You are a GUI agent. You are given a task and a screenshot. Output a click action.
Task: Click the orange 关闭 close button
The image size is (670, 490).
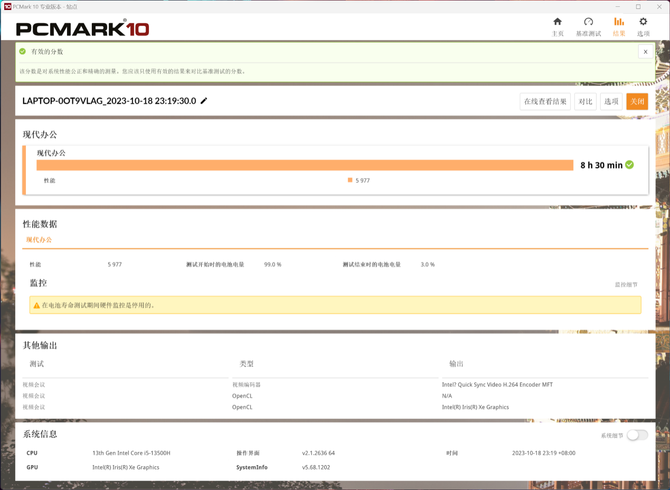tap(637, 102)
